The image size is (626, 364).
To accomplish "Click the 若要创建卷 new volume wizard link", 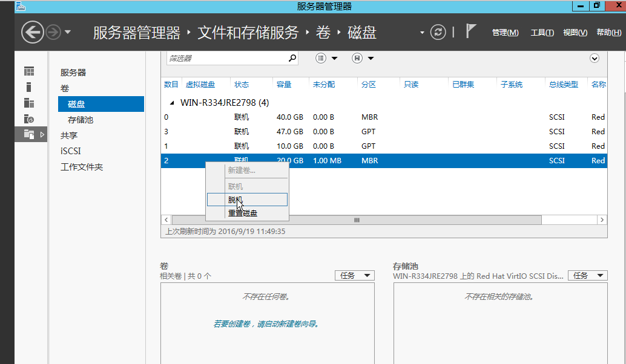I will [268, 323].
